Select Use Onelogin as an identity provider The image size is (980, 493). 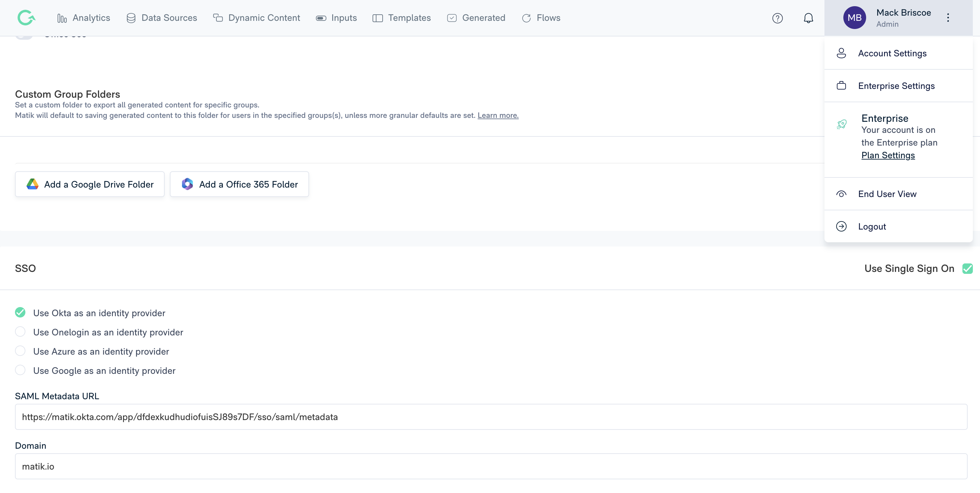[x=20, y=332]
